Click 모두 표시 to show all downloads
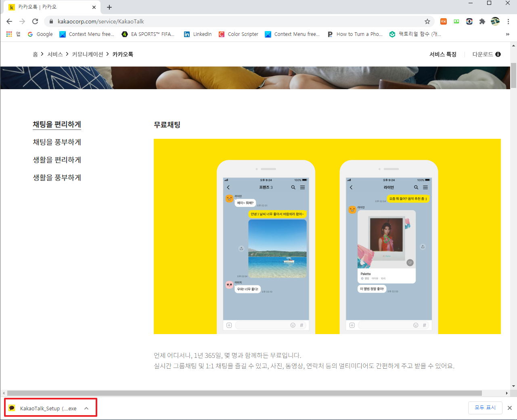Screen dimensions: 517x420 point(485,408)
